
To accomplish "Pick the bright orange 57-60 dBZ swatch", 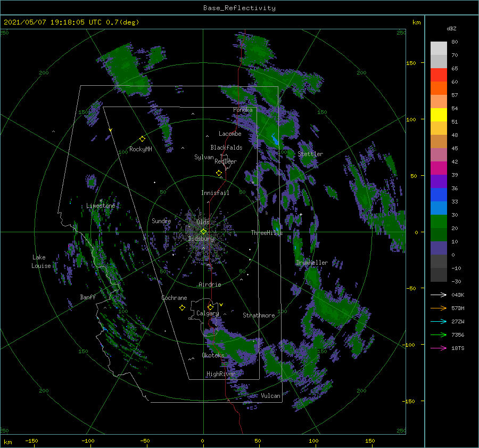I will pos(439,88).
